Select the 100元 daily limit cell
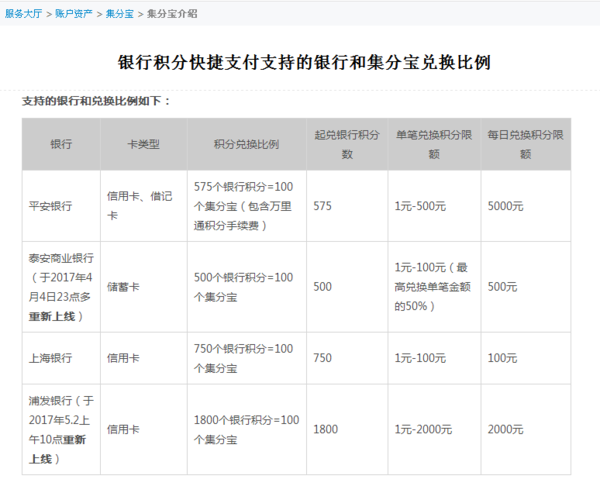The image size is (600, 486). 525,358
